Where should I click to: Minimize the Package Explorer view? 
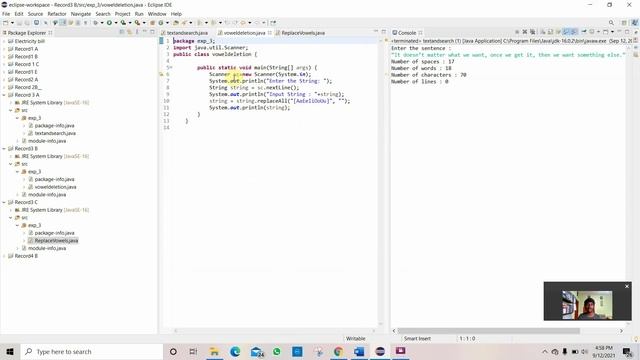coord(144,31)
